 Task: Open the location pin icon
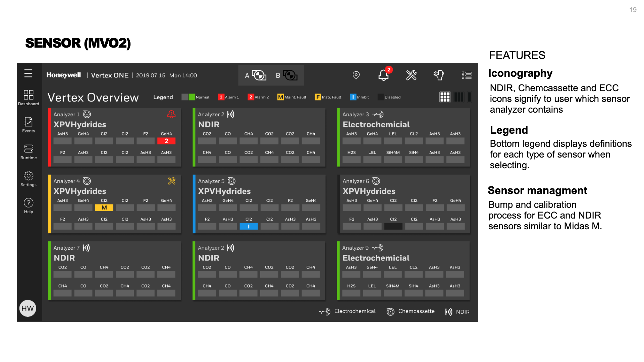[356, 75]
